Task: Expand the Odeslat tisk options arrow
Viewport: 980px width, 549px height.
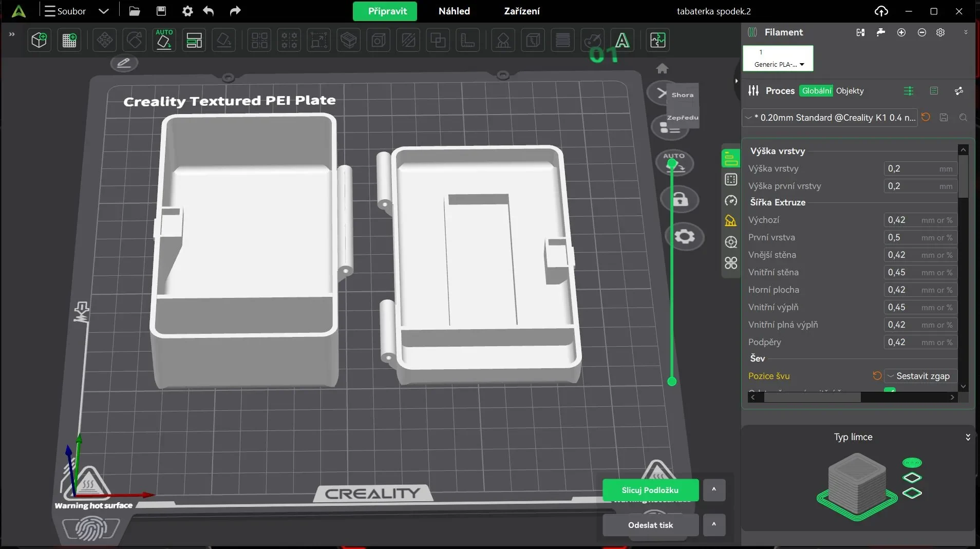Action: [714, 525]
